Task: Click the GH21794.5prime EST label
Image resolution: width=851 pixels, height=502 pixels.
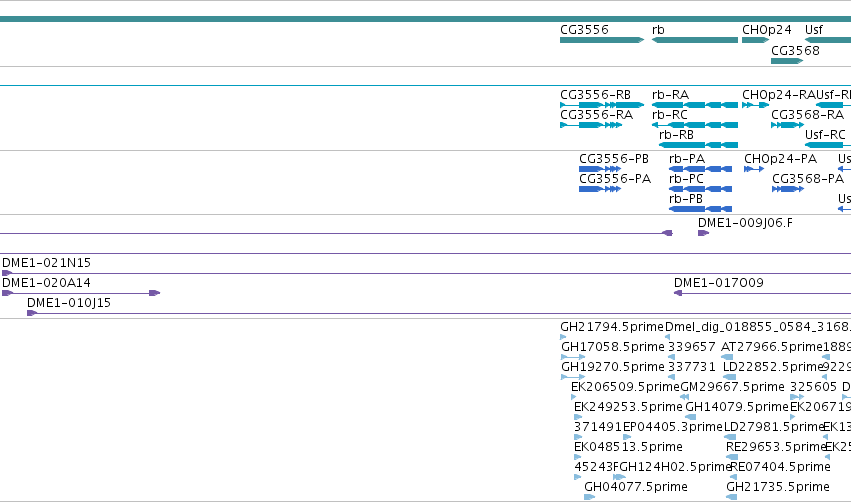Action: pyautogui.click(x=612, y=327)
